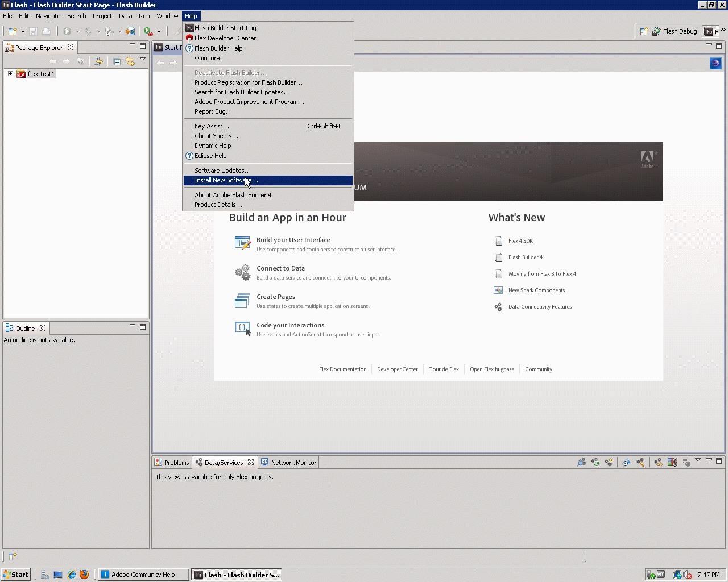Open the Open Perspective icon
The width and height of the screenshot is (728, 582).
[644, 31]
